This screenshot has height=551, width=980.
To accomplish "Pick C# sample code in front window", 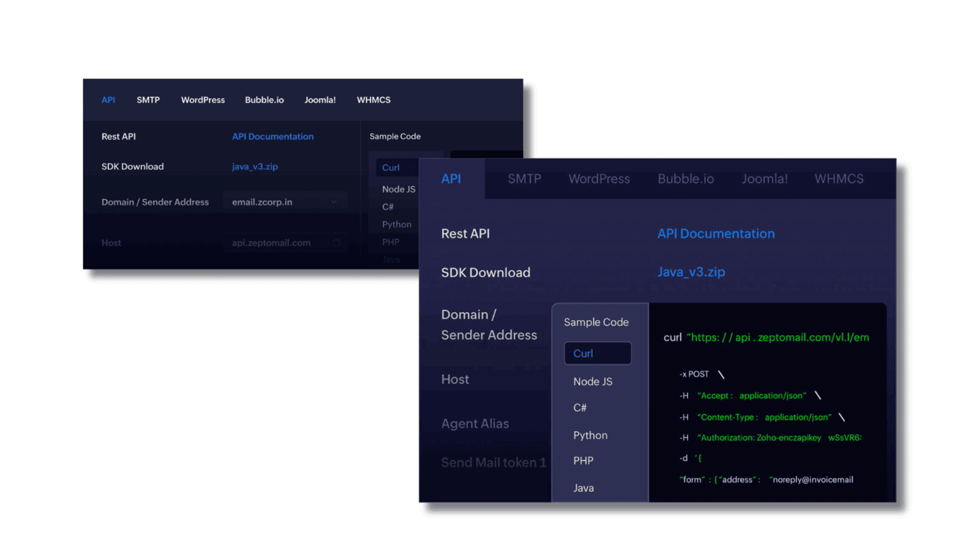I will (x=580, y=408).
